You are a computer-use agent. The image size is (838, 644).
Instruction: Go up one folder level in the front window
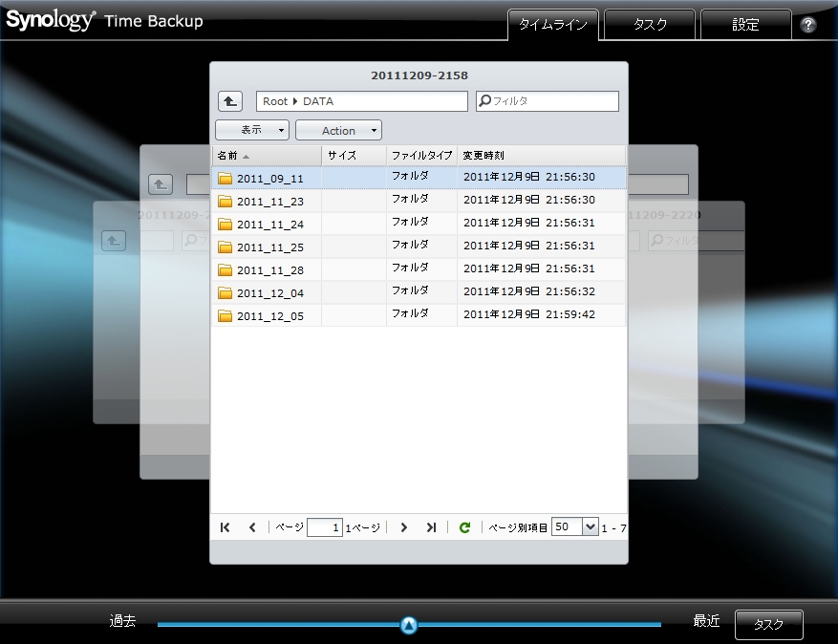[x=230, y=101]
